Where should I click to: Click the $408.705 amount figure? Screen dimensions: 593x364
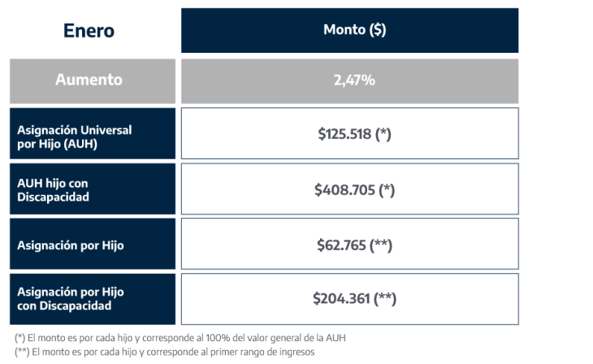point(343,190)
